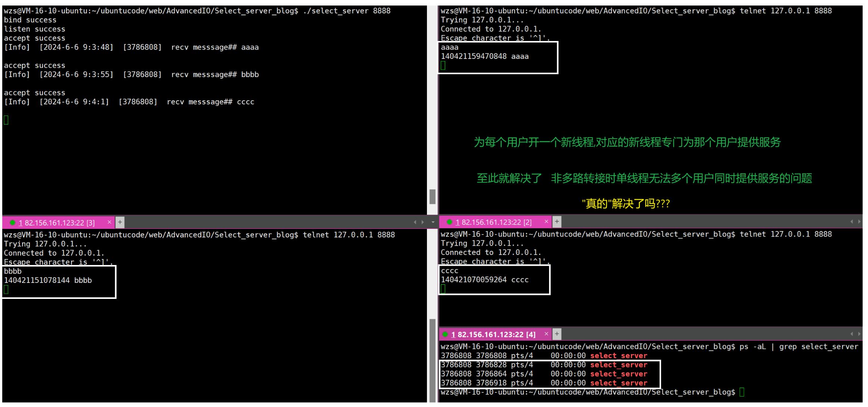Viewport: 868px width, 407px height.
Task: Click the 'ps -aL | grep select_server' command
Action: (799, 347)
